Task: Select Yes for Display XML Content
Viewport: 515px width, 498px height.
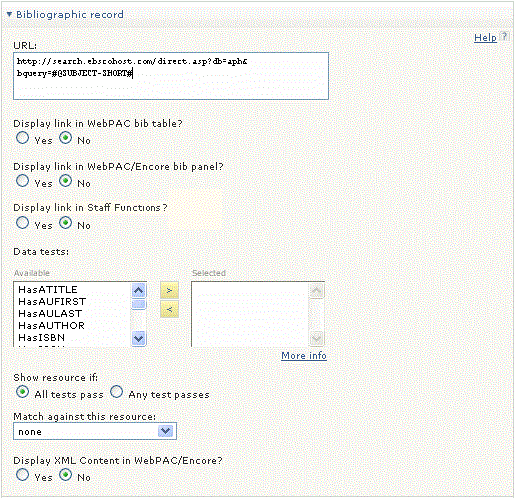Action: 22,475
